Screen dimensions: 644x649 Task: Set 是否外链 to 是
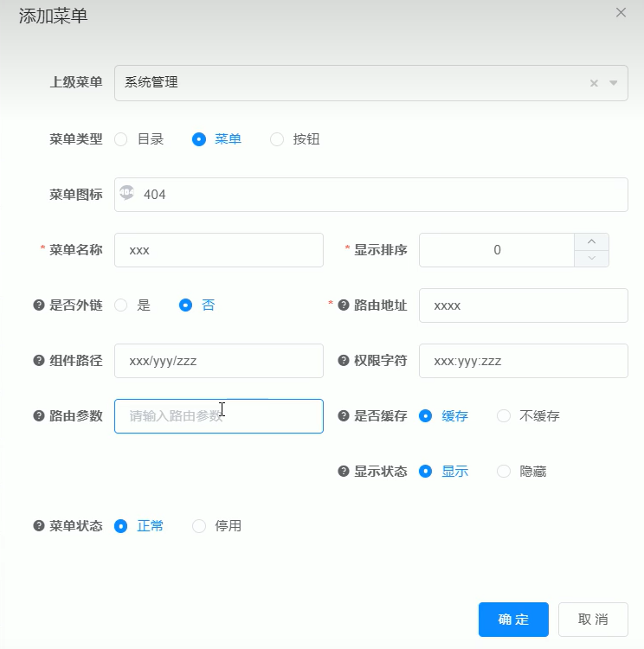[x=121, y=305]
